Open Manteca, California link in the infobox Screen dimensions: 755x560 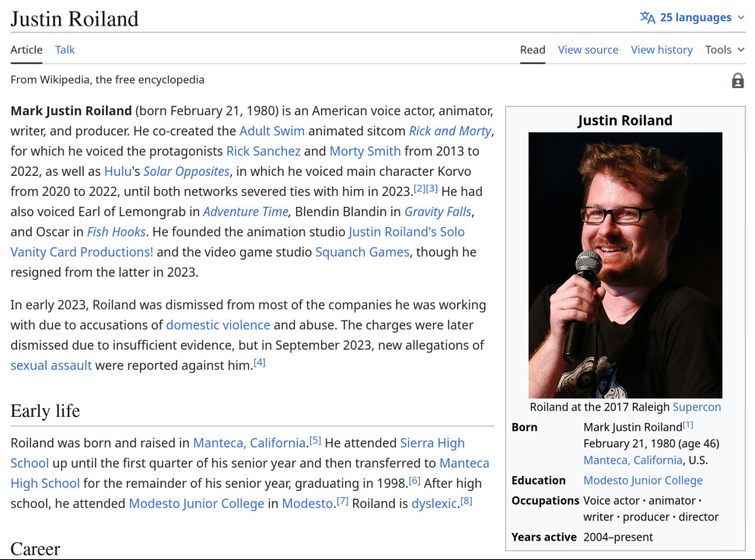tap(633, 460)
